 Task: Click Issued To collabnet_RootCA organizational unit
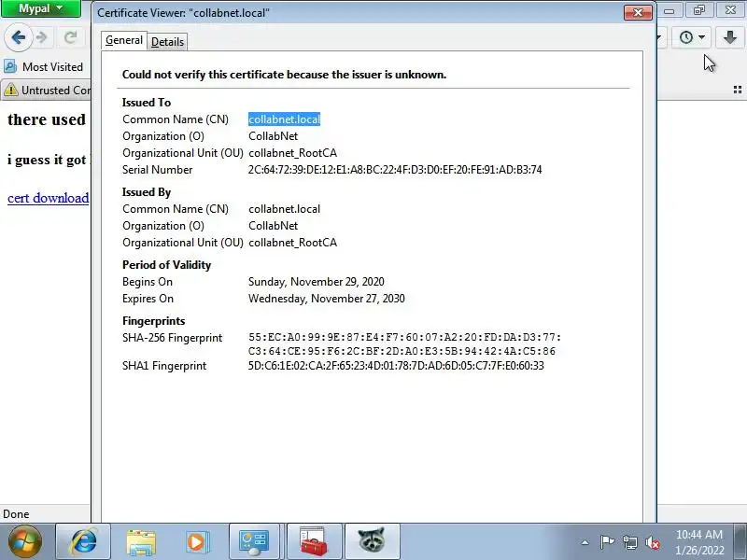292,153
